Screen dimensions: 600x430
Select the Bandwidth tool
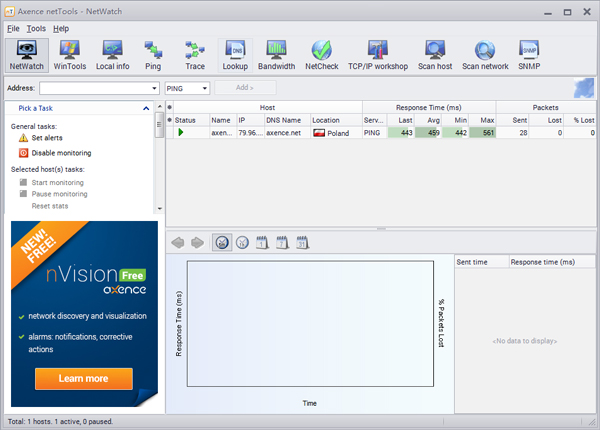point(276,55)
